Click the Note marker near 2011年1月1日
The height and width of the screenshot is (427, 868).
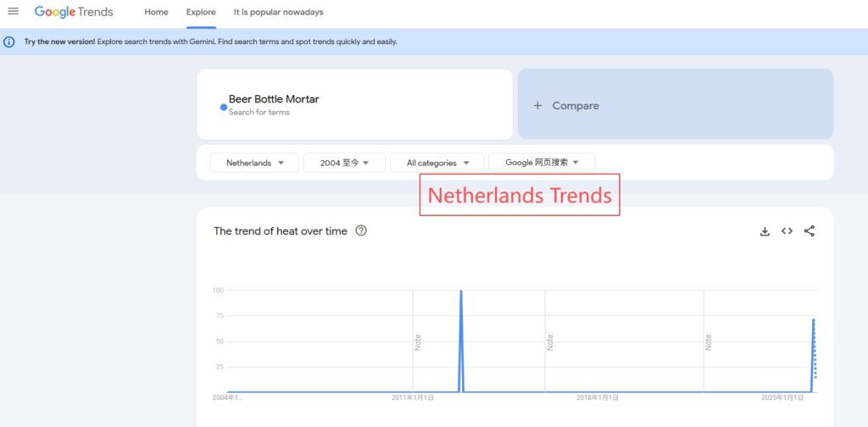418,342
